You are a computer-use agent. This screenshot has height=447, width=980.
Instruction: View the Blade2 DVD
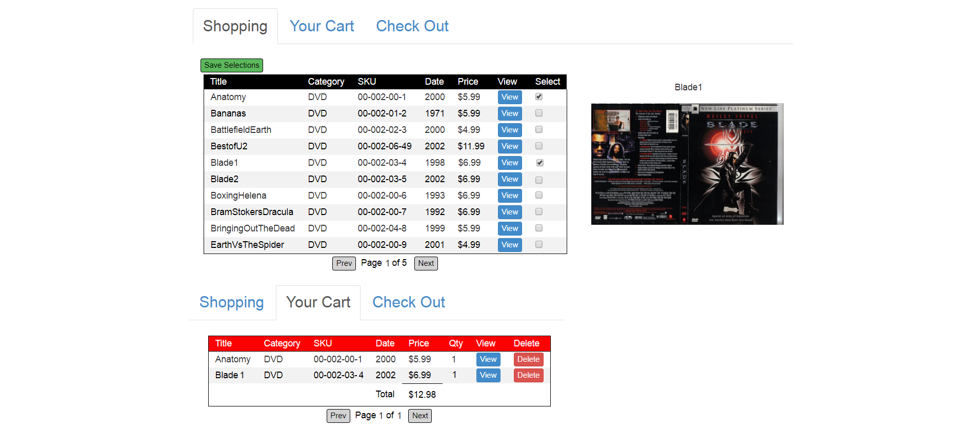510,179
